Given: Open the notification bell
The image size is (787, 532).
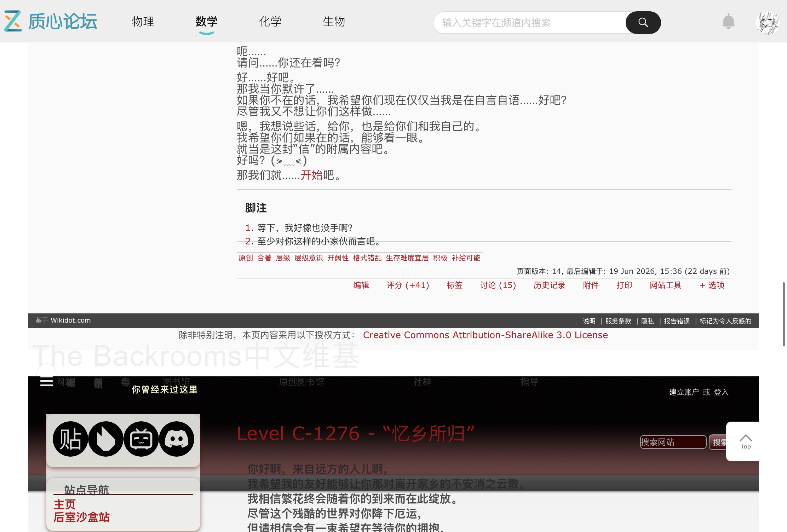Looking at the screenshot, I should click(x=728, y=22).
